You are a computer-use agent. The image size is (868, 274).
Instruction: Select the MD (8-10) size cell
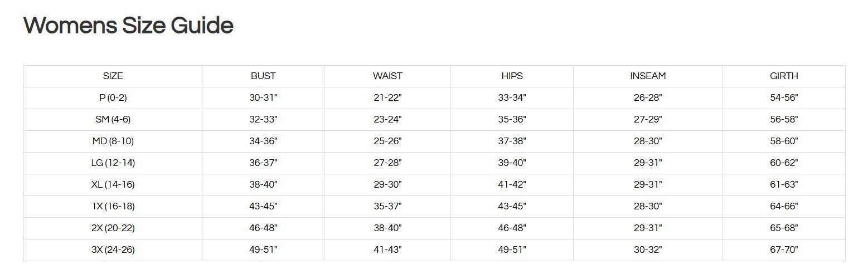(113, 141)
